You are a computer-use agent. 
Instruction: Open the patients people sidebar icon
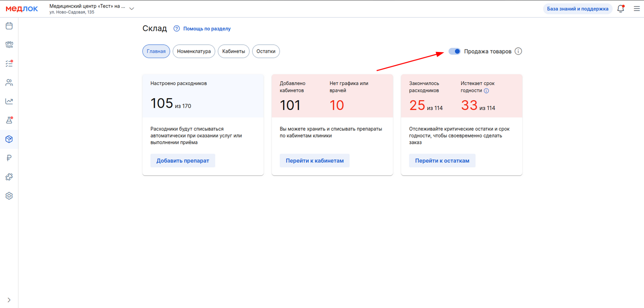9,82
